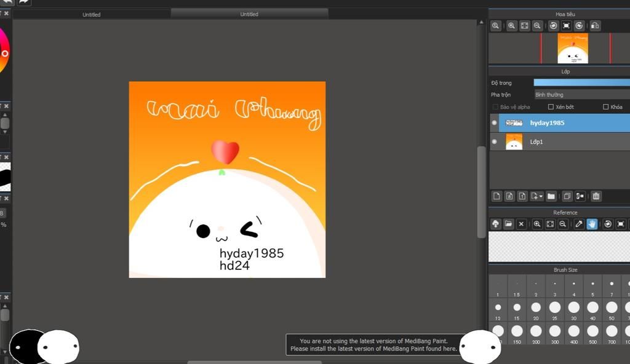Open the Pha trộn blend mode dropdown
The height and width of the screenshot is (364, 630).
pyautogui.click(x=582, y=95)
